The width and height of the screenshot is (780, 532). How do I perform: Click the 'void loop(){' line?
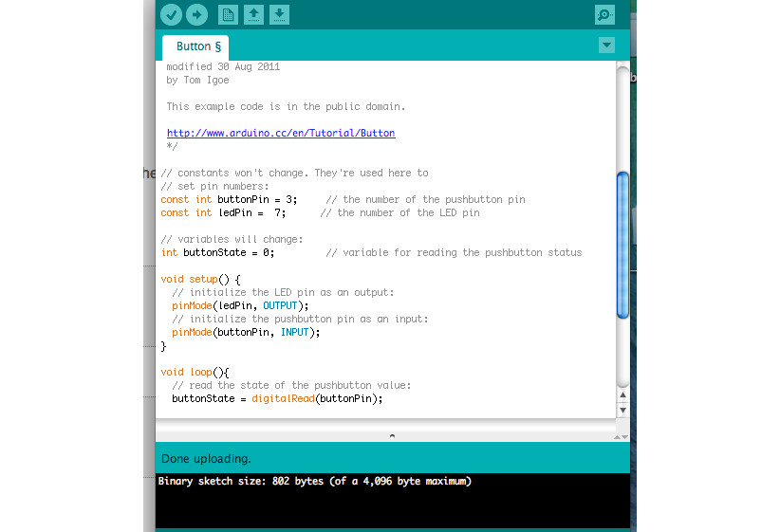[x=195, y=373]
